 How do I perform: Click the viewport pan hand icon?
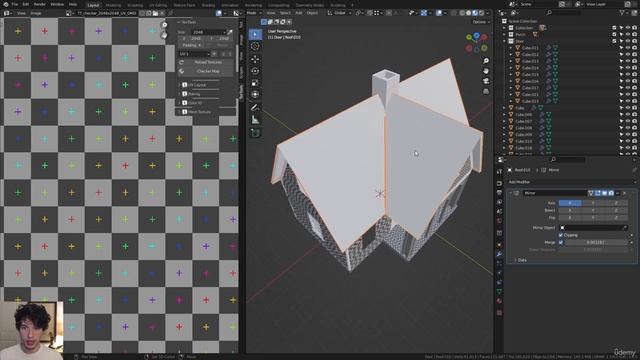click(486, 71)
